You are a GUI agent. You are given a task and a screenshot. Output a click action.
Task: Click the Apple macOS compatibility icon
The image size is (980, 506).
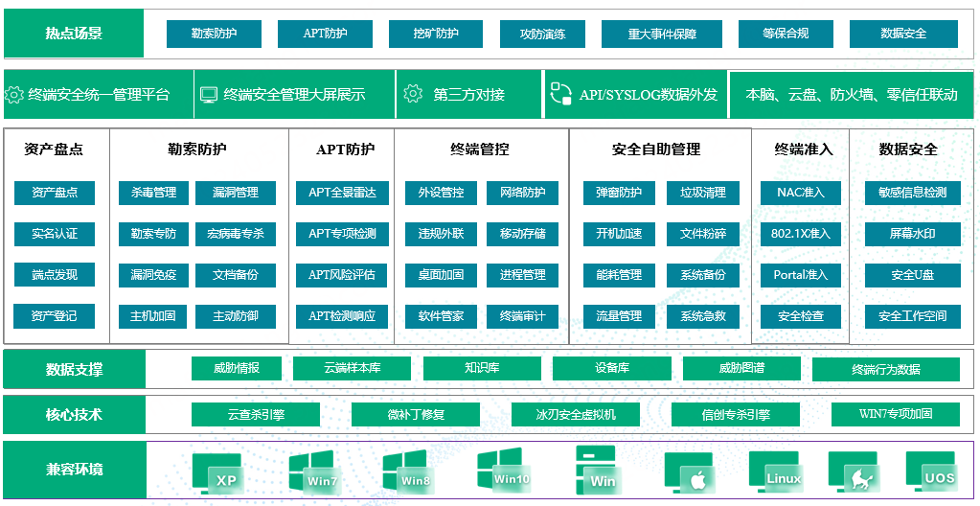pyautogui.click(x=690, y=472)
